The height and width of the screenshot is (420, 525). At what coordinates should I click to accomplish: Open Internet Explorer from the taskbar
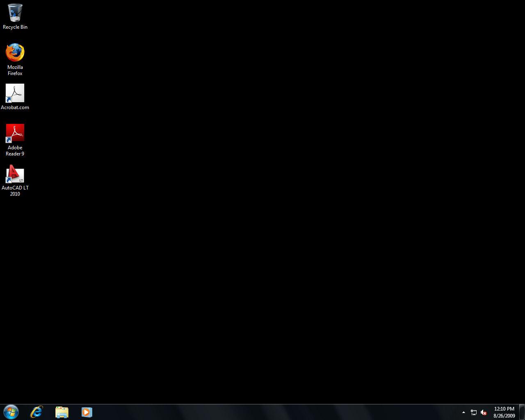pyautogui.click(x=36, y=412)
